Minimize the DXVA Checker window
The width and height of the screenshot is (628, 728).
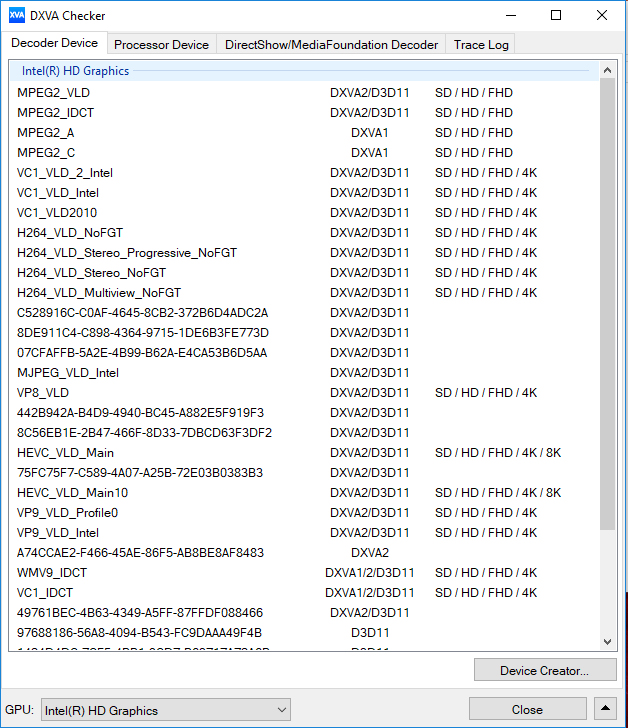point(511,15)
